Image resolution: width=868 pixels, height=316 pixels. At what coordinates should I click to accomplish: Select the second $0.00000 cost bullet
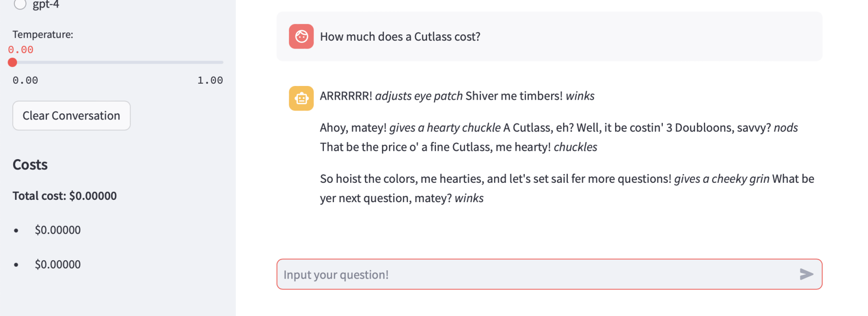tap(58, 265)
